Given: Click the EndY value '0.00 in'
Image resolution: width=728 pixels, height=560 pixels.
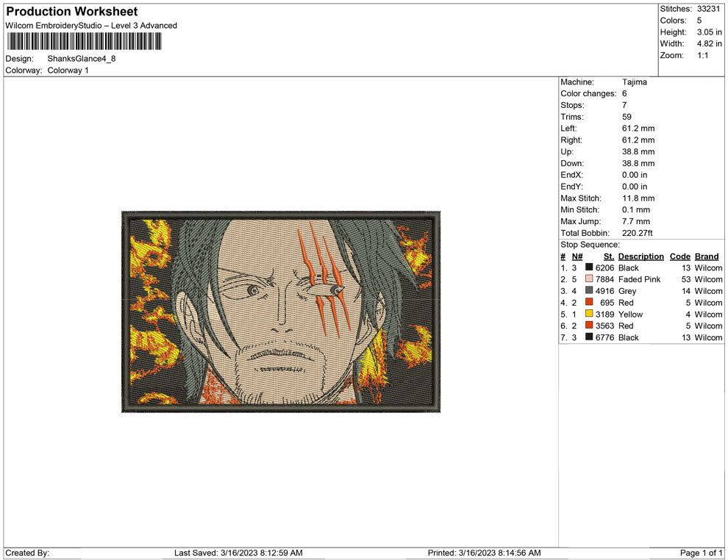Looking at the screenshot, I should [x=634, y=186].
